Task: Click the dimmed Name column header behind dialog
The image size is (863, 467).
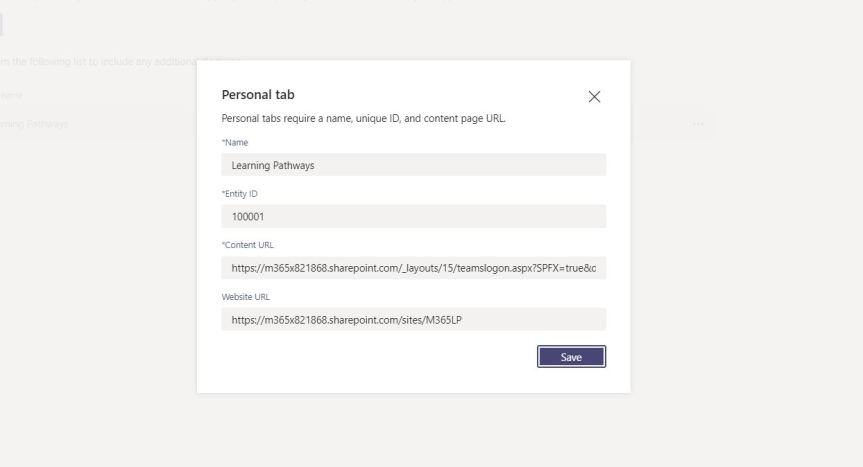Action: coord(12,96)
